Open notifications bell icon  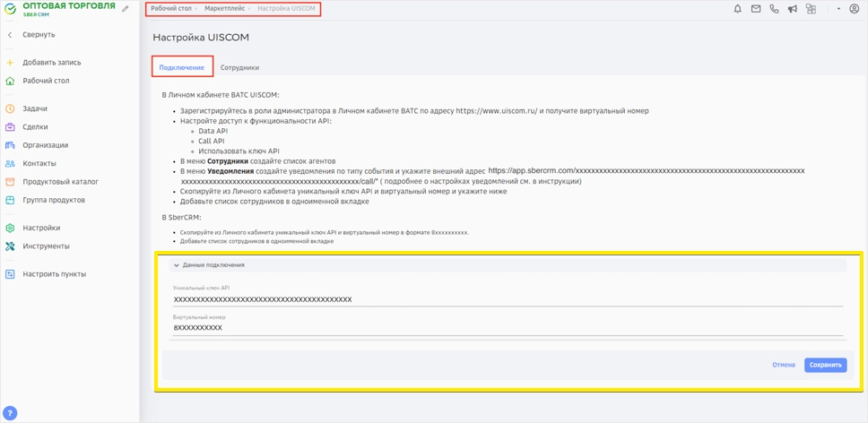(737, 9)
